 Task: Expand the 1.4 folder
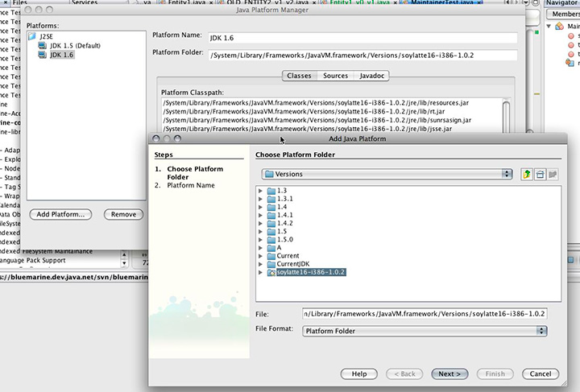point(260,207)
